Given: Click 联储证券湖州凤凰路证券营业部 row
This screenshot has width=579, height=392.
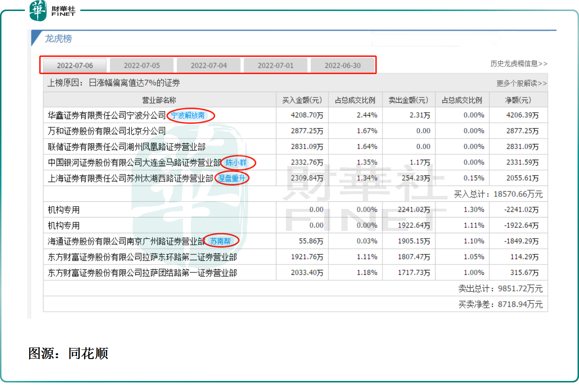Looking at the screenshot, I should [x=126, y=147].
